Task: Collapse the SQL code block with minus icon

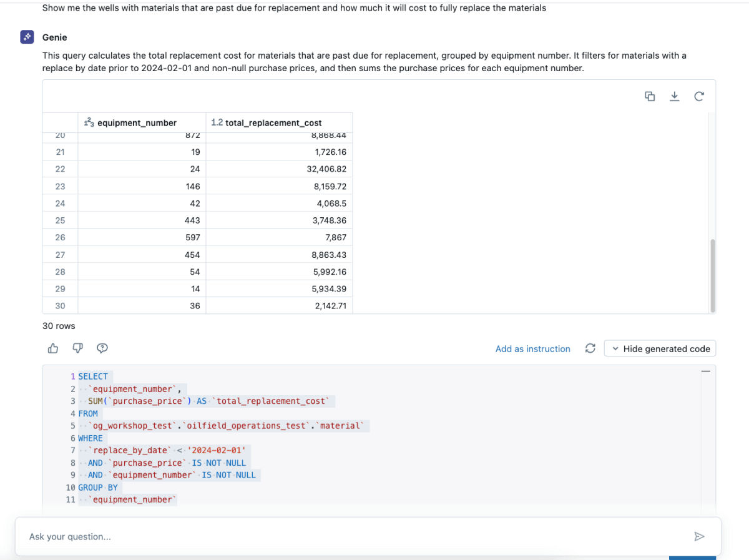Action: coord(705,370)
